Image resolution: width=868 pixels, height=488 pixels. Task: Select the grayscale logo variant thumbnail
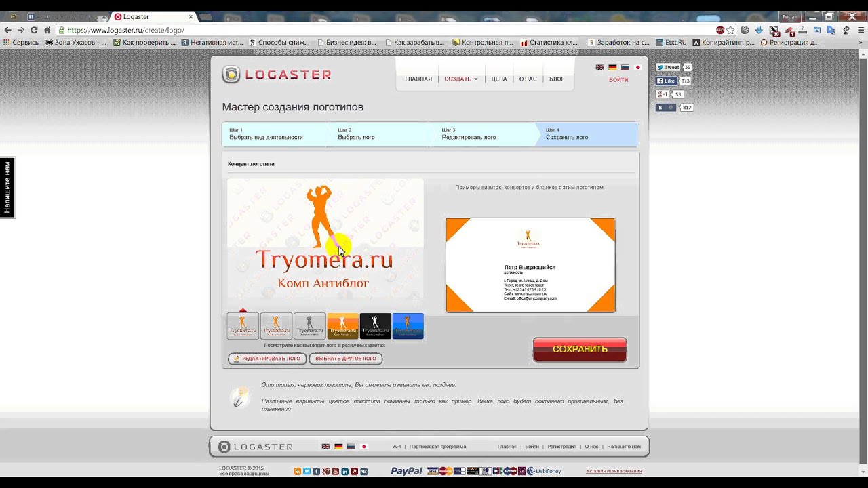309,326
